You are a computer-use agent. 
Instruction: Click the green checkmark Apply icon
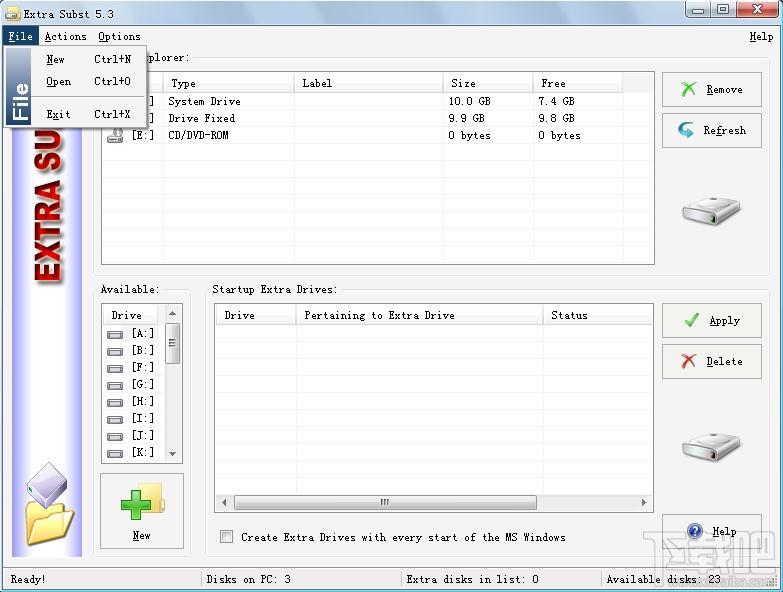[x=692, y=320]
